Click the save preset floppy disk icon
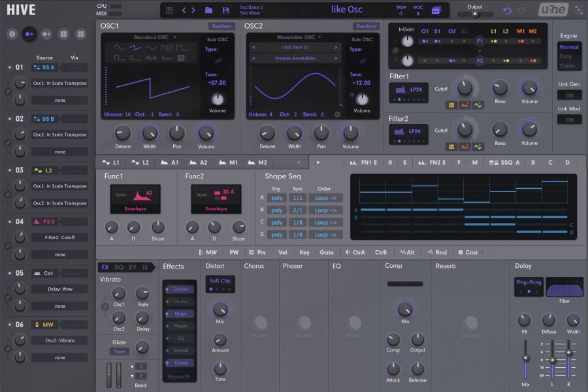Viewport: 588px width, 392px height. (x=225, y=10)
